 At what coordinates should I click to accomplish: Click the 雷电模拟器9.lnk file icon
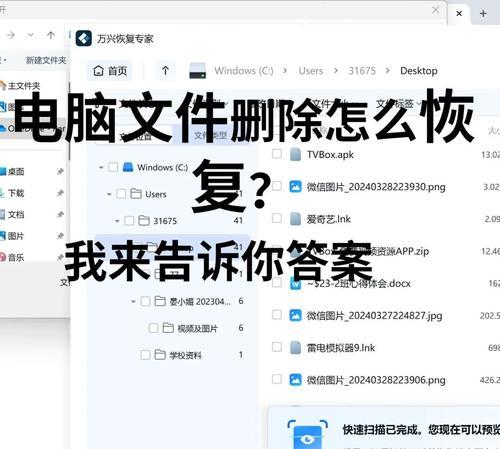coord(295,348)
